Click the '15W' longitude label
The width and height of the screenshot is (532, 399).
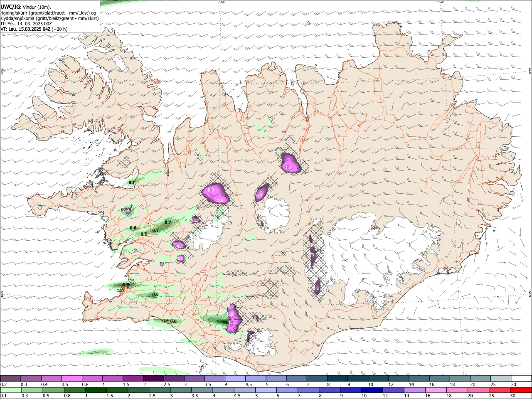(440, 2)
